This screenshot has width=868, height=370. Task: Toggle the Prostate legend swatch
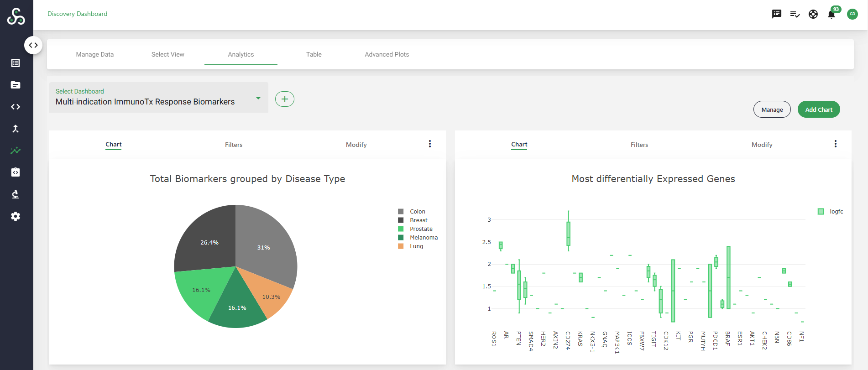click(401, 229)
